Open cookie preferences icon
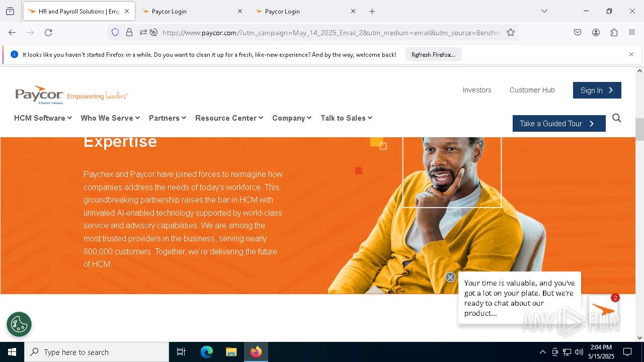The width and height of the screenshot is (644, 362). coord(19,324)
